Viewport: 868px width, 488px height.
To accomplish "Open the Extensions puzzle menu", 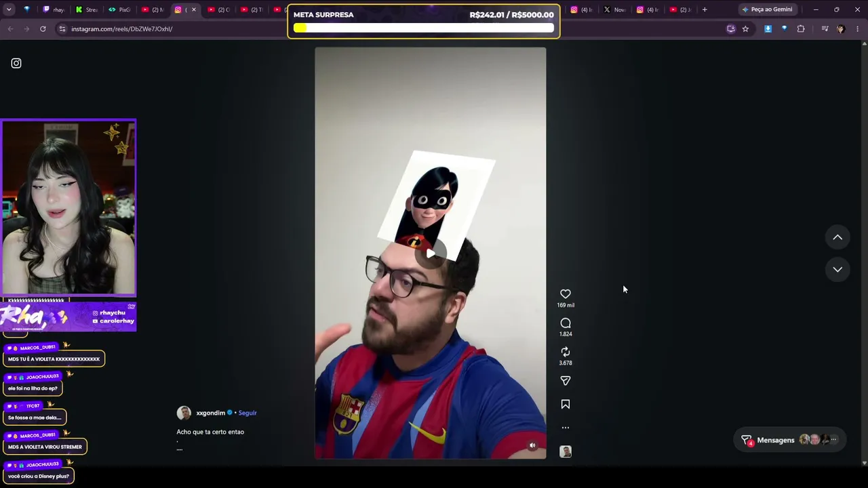I will click(x=801, y=29).
